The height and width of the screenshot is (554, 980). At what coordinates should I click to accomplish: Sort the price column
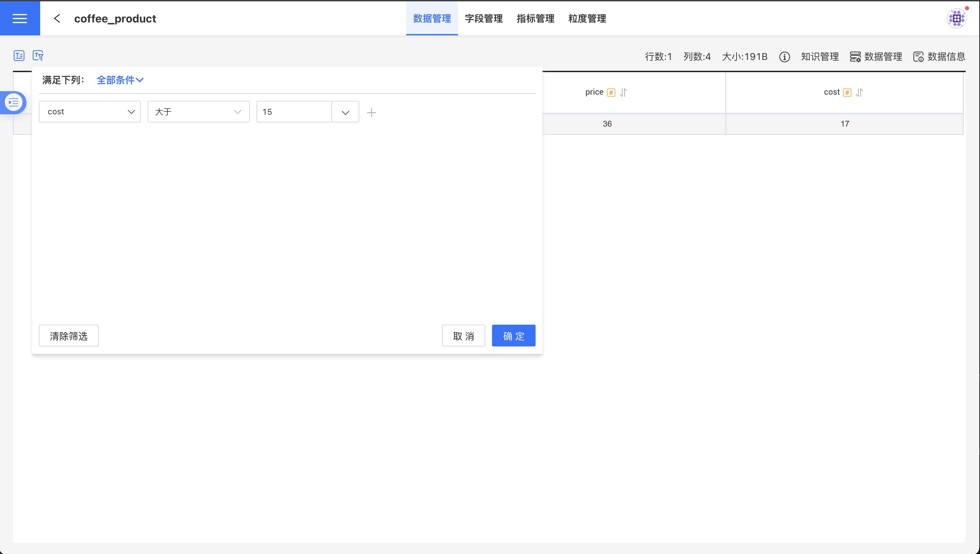pyautogui.click(x=623, y=93)
